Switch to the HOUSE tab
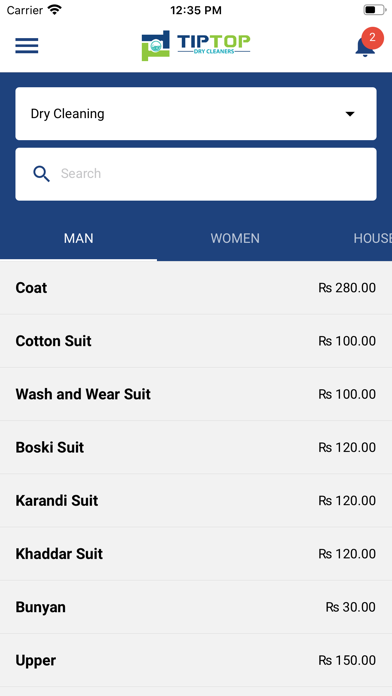Image resolution: width=392 pixels, height=696 pixels. [x=372, y=238]
